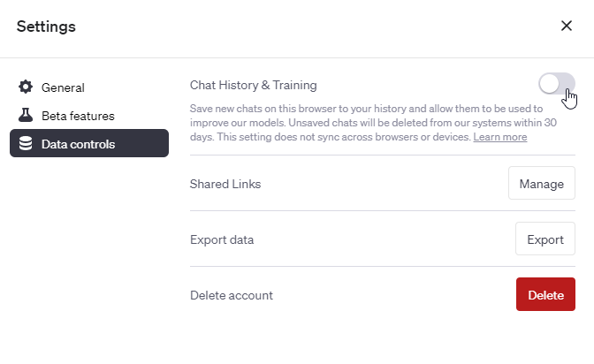This screenshot has height=364, width=594.
Task: Switch to the Beta features tab
Action: (x=78, y=116)
